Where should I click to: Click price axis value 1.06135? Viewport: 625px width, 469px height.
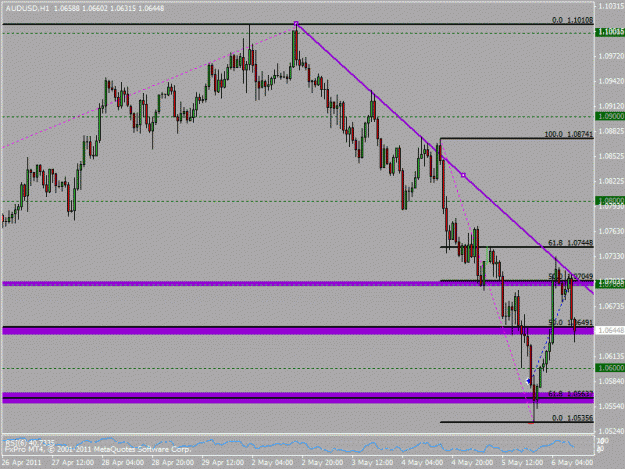pyautogui.click(x=611, y=356)
